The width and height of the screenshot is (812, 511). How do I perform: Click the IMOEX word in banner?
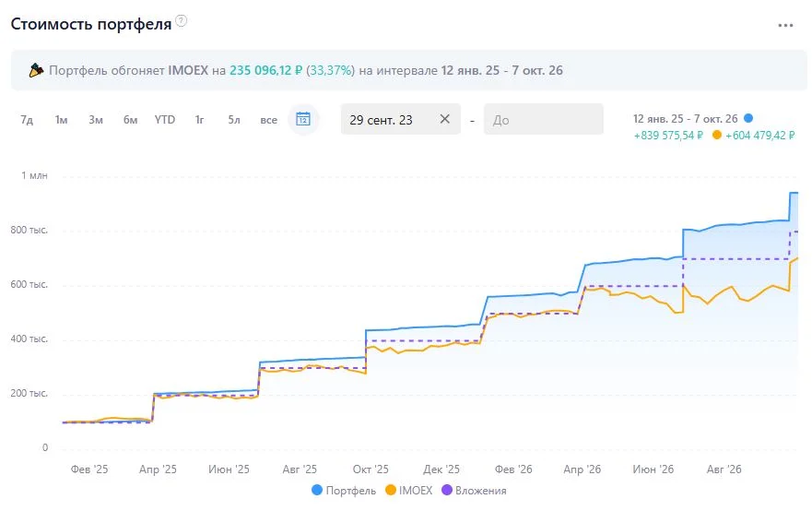[188, 70]
